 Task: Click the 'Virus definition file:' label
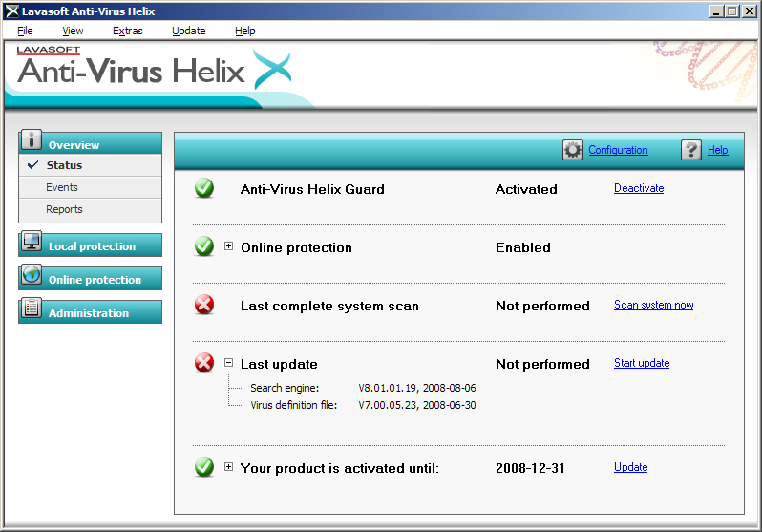[x=293, y=405]
